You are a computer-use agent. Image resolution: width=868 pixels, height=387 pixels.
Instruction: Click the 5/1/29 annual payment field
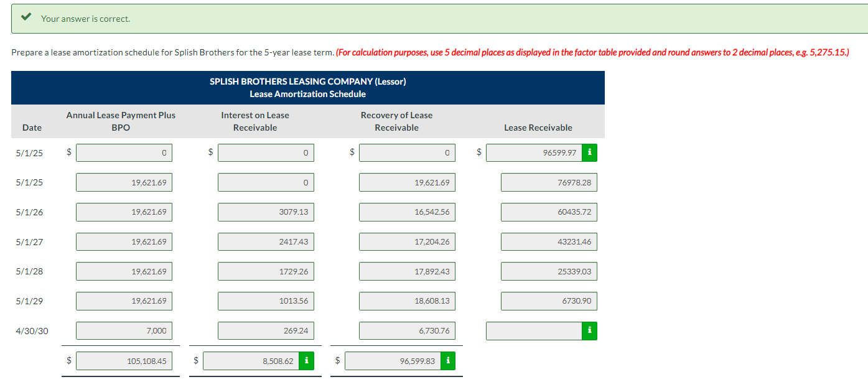click(x=124, y=301)
